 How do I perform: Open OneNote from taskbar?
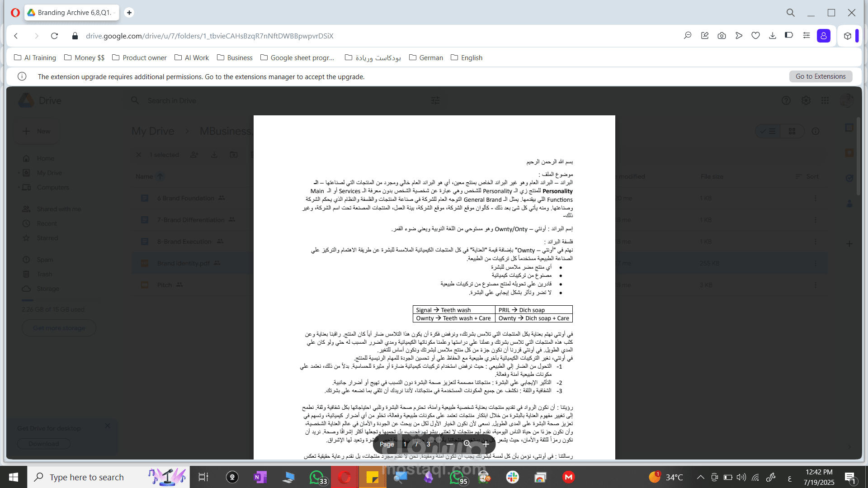click(260, 477)
